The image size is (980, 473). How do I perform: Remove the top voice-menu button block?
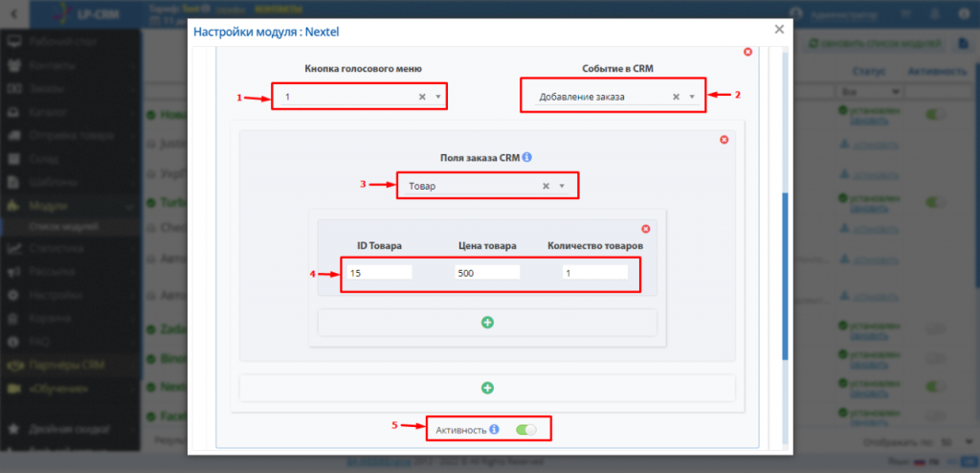[x=747, y=52]
